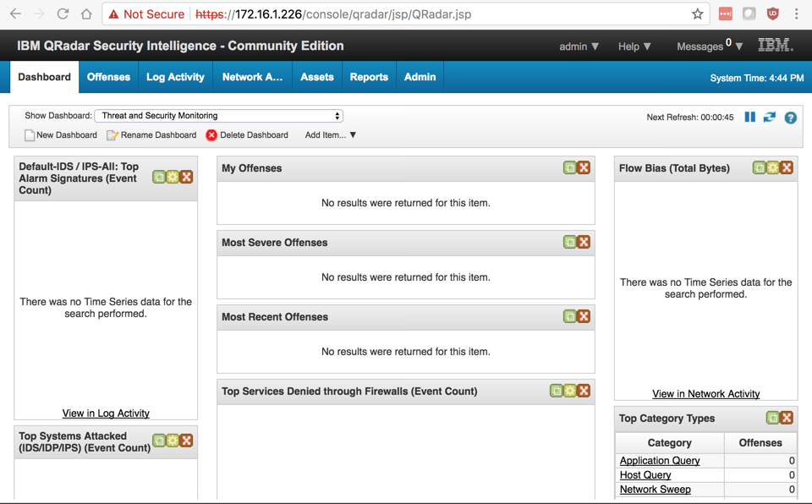Remove Flow Bias (Total Bytes) widget
Screen dimensions: 812x504
pos(787,167)
